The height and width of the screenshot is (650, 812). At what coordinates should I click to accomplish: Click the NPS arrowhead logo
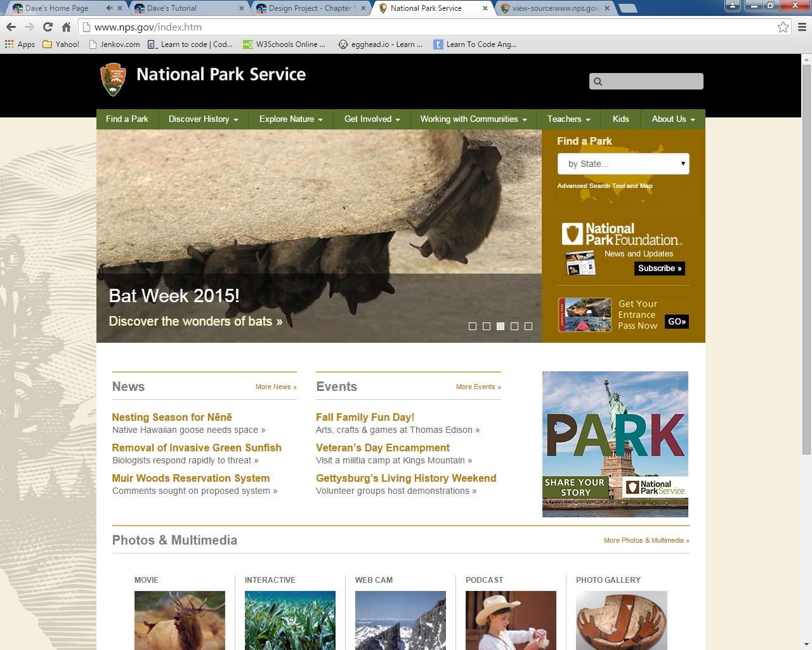coord(113,79)
